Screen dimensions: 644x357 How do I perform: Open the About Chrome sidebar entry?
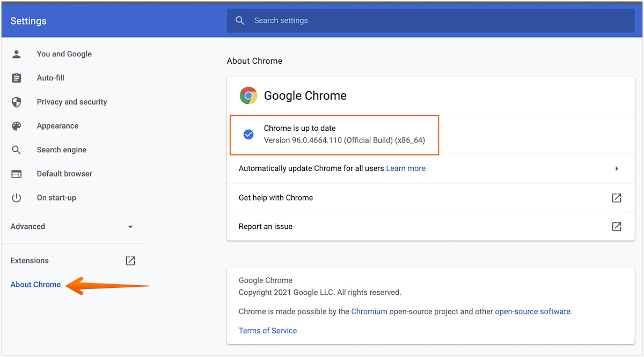tap(35, 285)
